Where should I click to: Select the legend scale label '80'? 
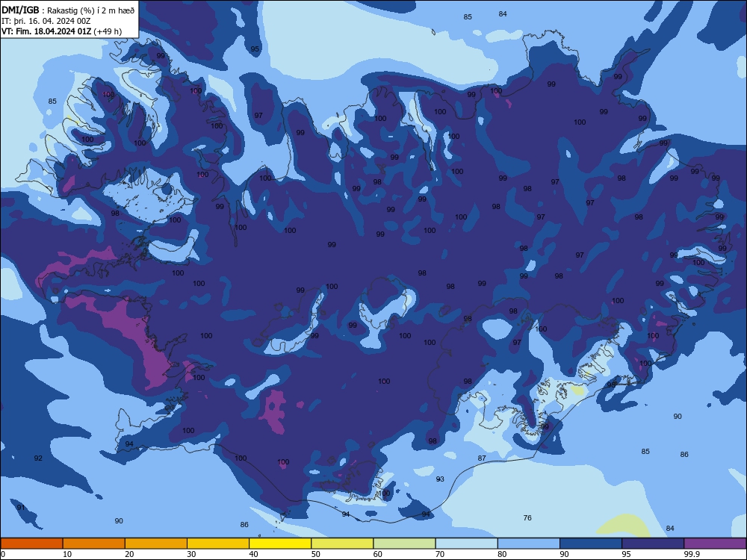(502, 554)
